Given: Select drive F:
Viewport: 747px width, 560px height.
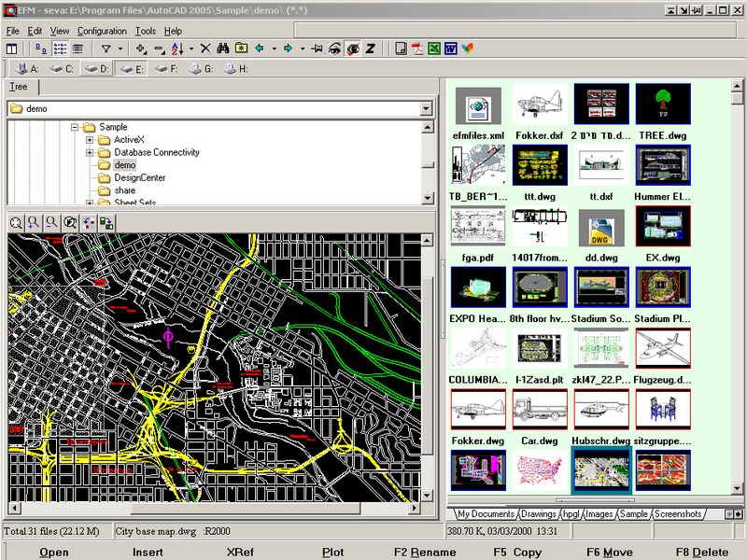Looking at the screenshot, I should [x=166, y=69].
